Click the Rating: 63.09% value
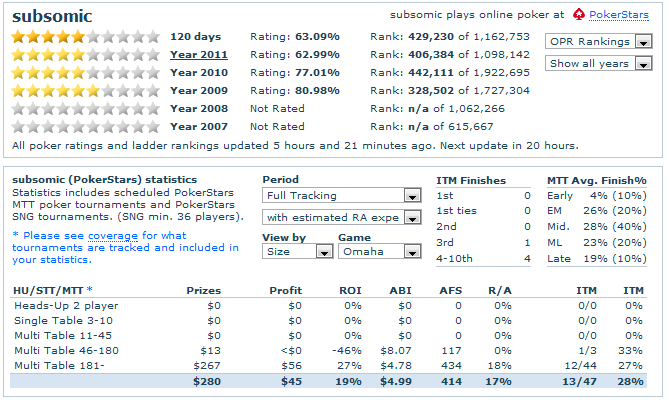The width and height of the screenshot is (669, 402). (x=295, y=37)
